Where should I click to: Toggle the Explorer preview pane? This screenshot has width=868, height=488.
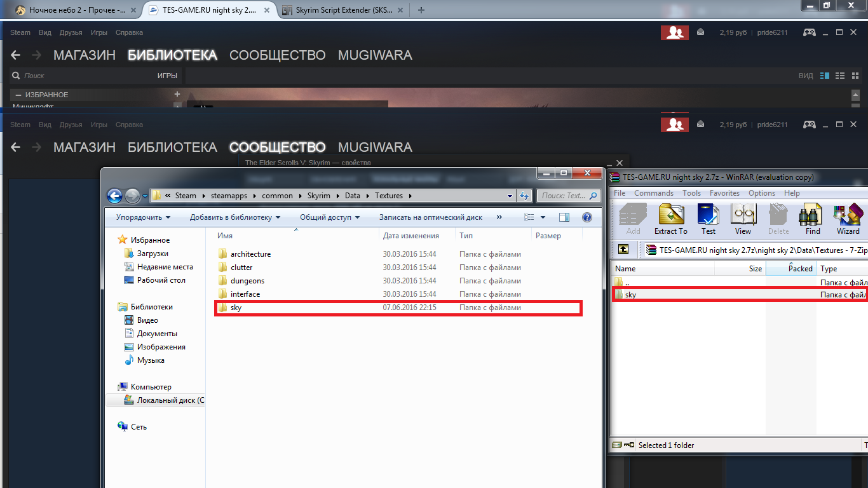tap(564, 217)
